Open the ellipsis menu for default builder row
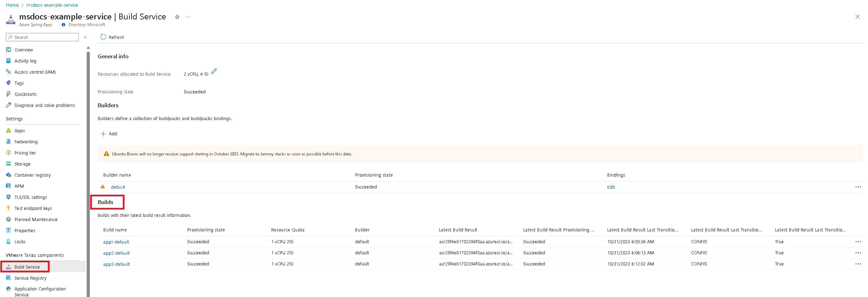The width and height of the screenshot is (868, 297). [x=858, y=187]
